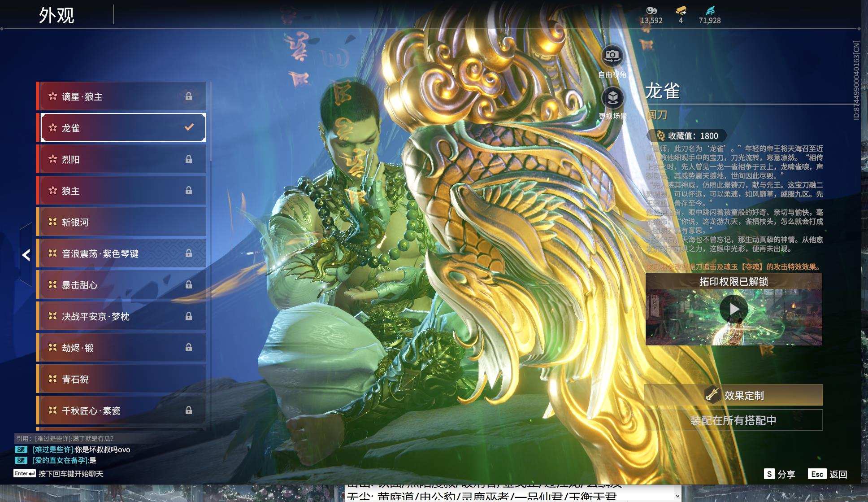Click lock icon on 劫烬·锻 row
This screenshot has width=868, height=502.
tap(189, 347)
